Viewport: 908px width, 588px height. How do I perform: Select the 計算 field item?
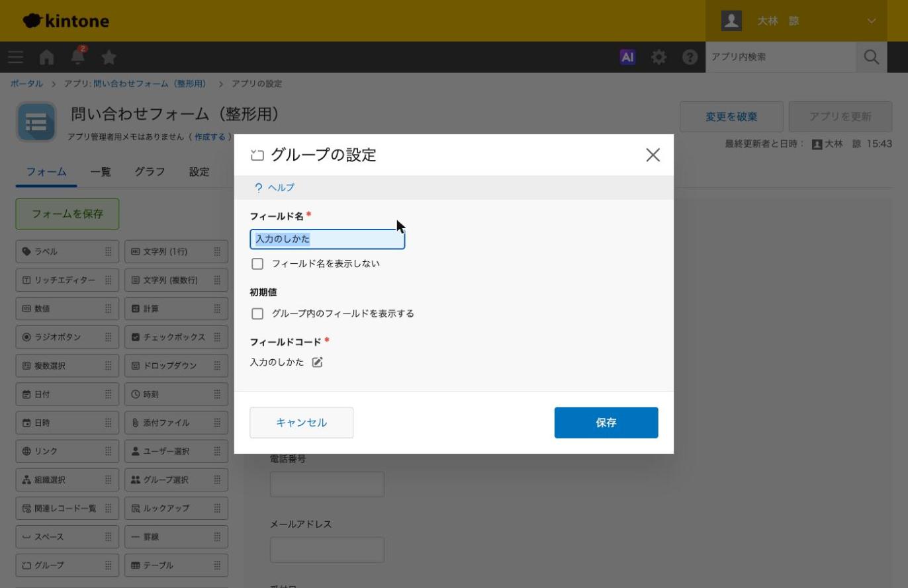point(176,308)
